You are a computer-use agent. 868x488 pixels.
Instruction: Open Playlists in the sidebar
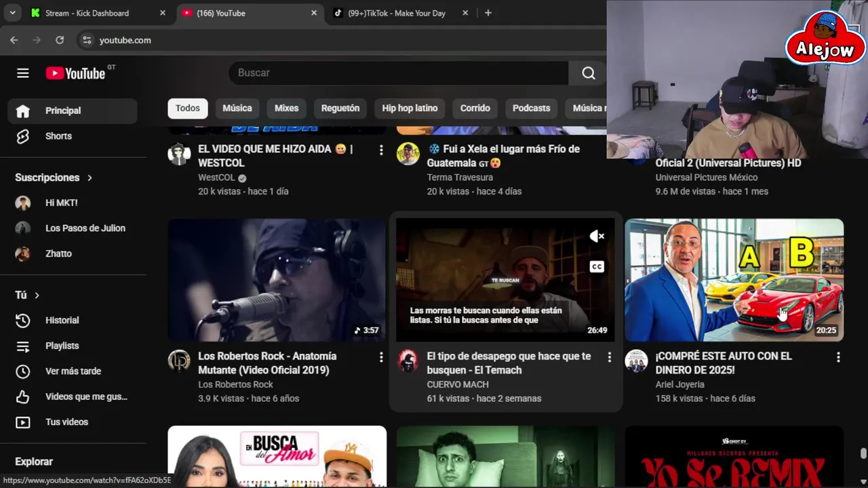pos(72,346)
